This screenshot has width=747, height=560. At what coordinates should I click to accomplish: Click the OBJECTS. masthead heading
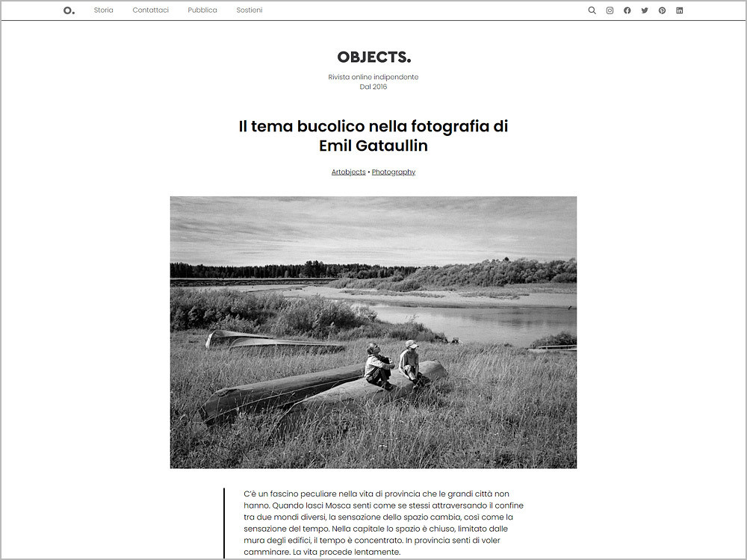point(373,57)
